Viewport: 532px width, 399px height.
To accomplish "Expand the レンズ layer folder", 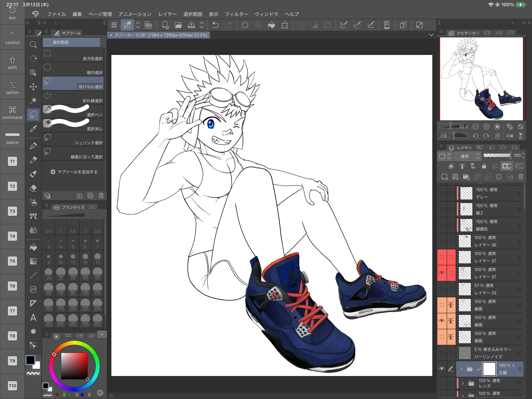I will 463,383.
